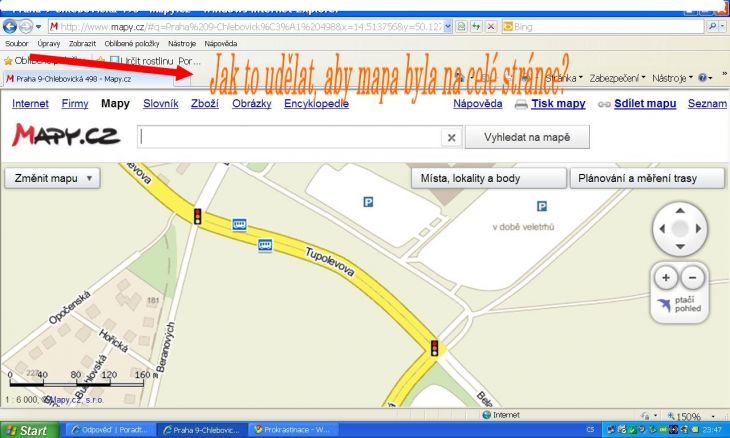Open the Oblíbené položky menu

pyautogui.click(x=132, y=43)
